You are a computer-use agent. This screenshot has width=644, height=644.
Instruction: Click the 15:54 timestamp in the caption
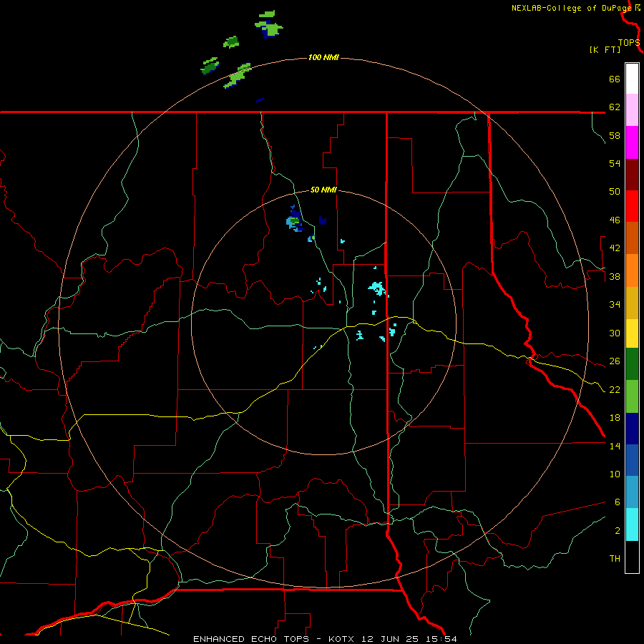[x=440, y=639]
